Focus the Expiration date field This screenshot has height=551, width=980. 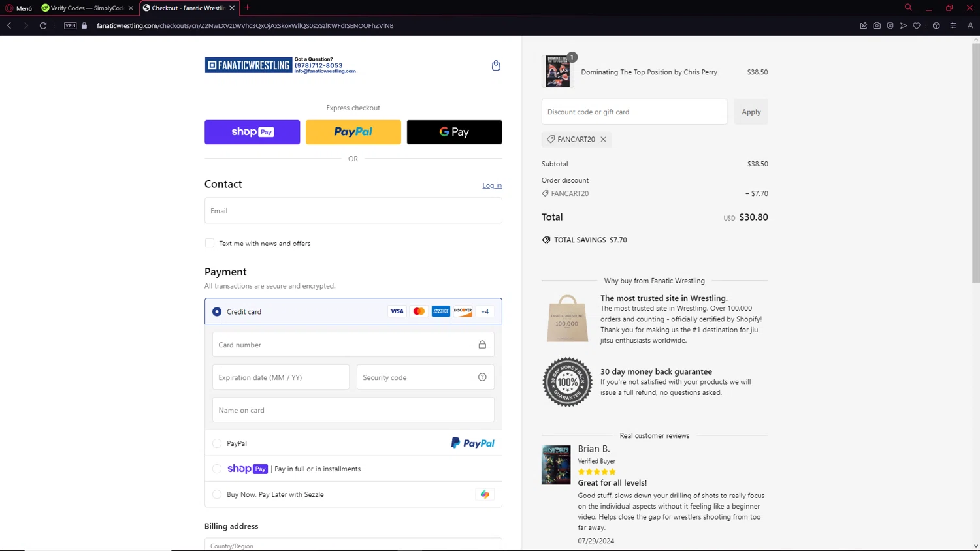click(x=281, y=377)
